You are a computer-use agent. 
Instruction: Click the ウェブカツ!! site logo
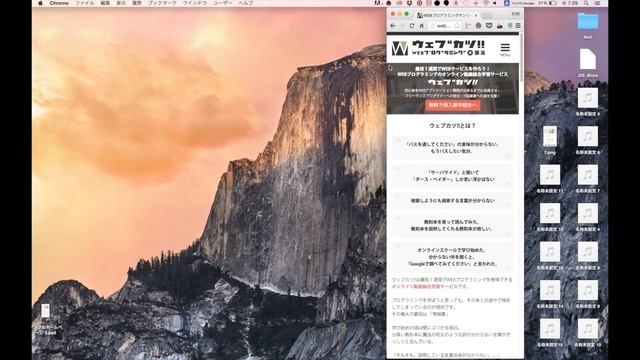tap(438, 48)
